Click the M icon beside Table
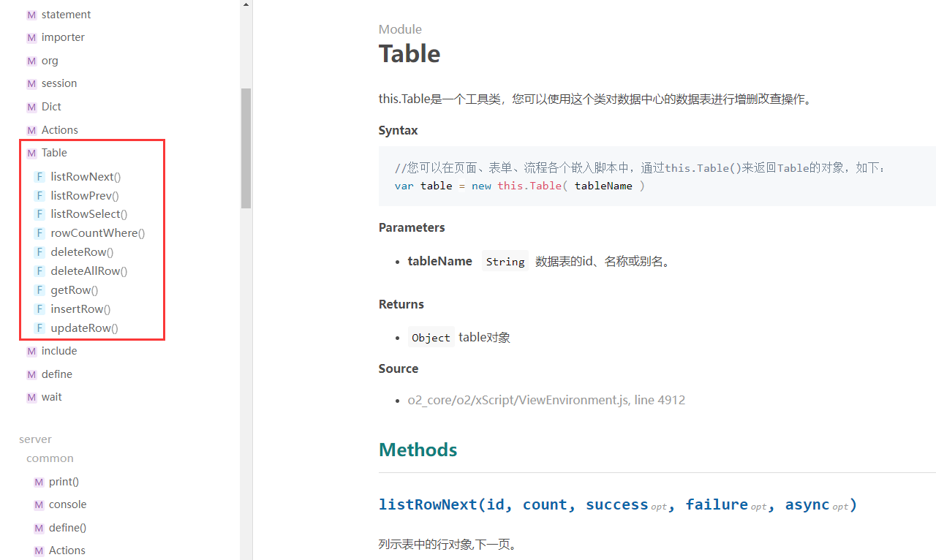The image size is (936, 560). 31,154
